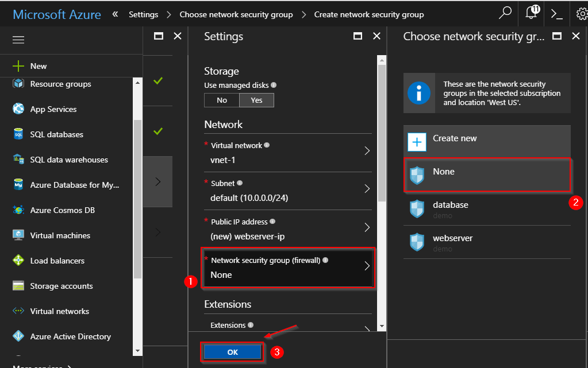Toggle the hamburger menu in sidebar
The width and height of the screenshot is (588, 368).
[x=18, y=40]
